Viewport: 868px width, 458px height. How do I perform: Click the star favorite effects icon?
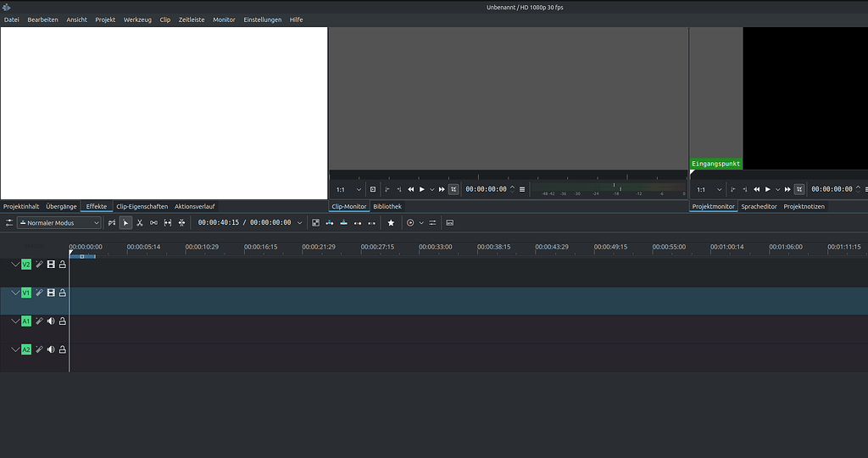coord(391,223)
